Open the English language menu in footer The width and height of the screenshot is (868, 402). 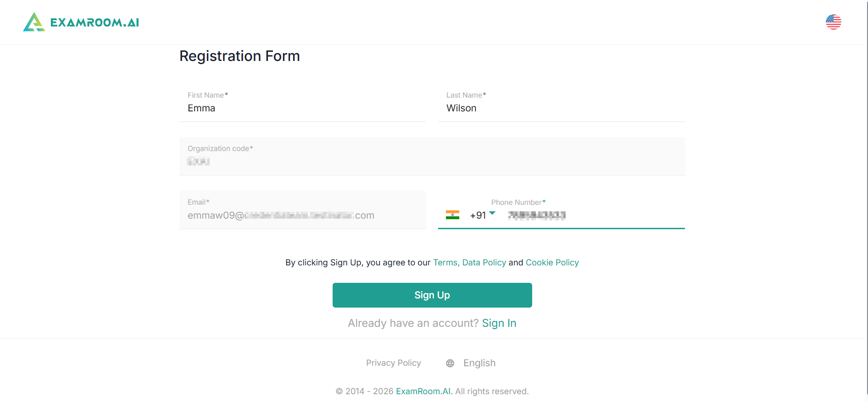pos(479,363)
